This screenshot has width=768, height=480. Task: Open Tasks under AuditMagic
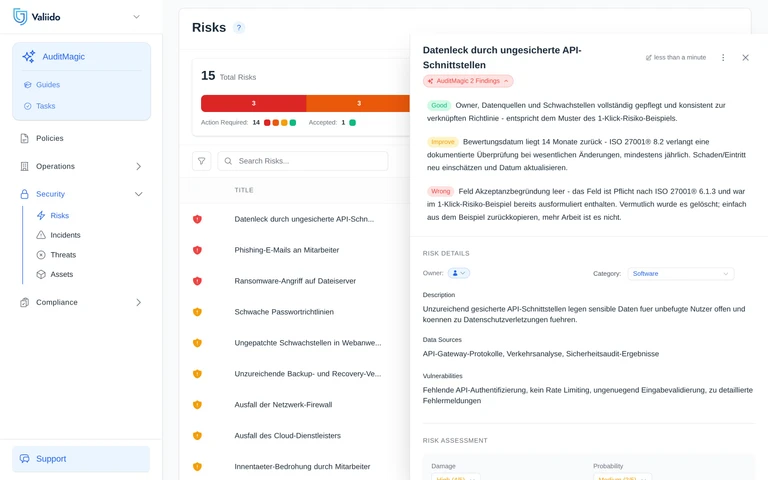(46, 106)
